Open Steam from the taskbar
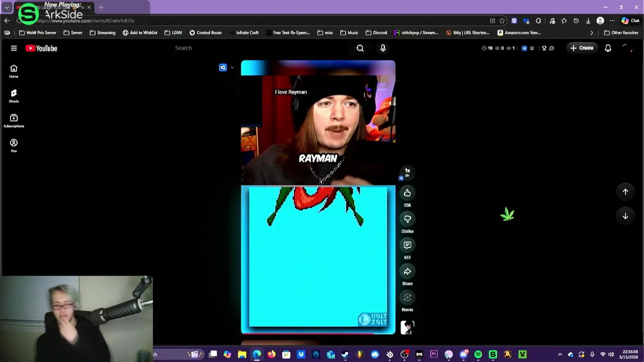 pos(345,355)
